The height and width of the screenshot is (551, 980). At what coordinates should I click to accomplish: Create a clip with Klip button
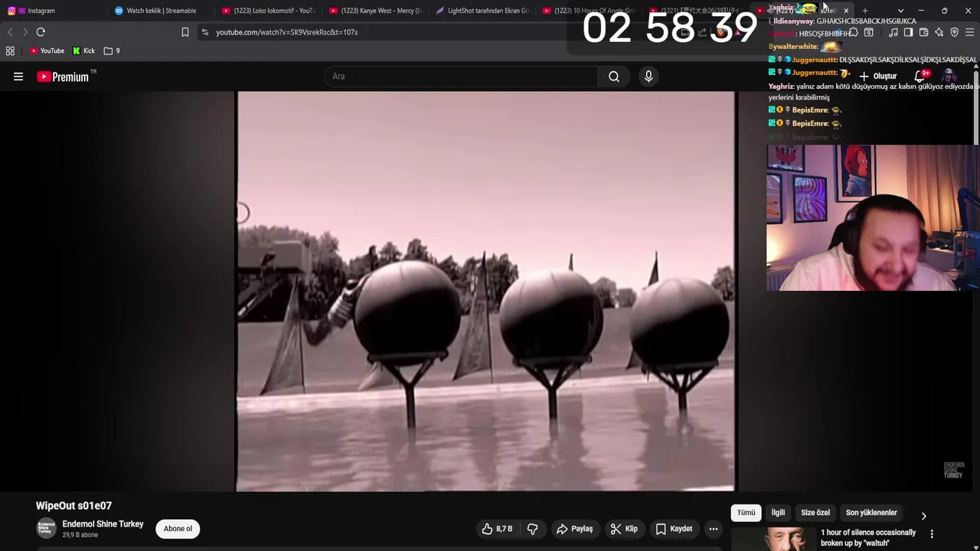click(x=624, y=529)
